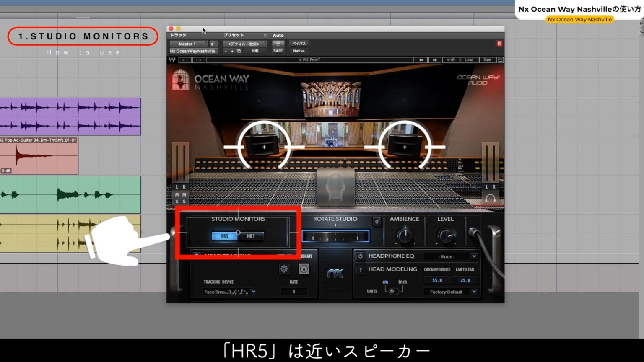This screenshot has width=644, height=362.
Task: Click the red target icon in plugin header
Action: 499,44
